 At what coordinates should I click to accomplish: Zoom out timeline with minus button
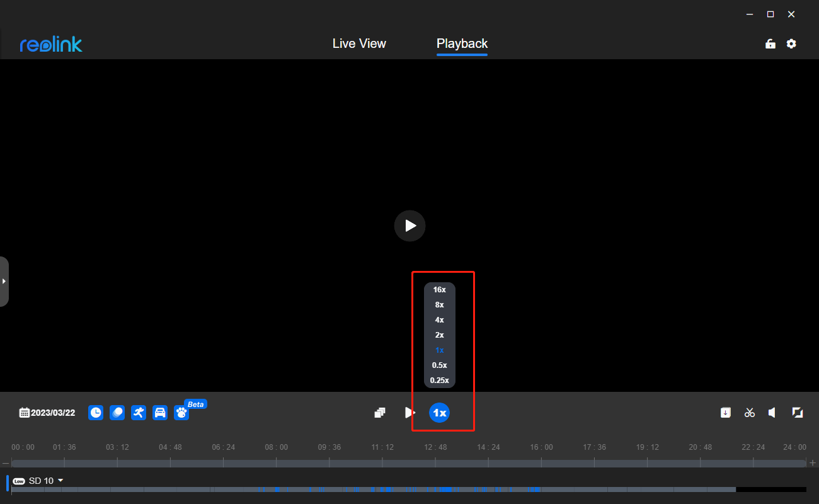click(x=6, y=463)
